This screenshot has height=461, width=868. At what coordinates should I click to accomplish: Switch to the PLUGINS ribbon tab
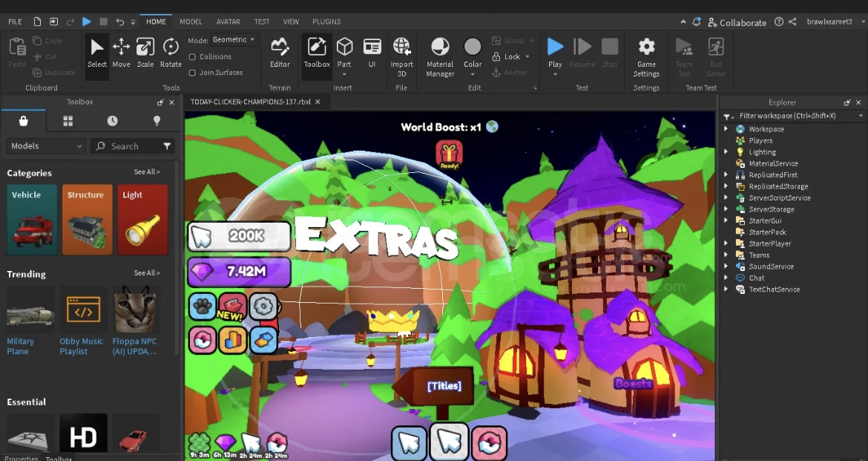coord(326,22)
